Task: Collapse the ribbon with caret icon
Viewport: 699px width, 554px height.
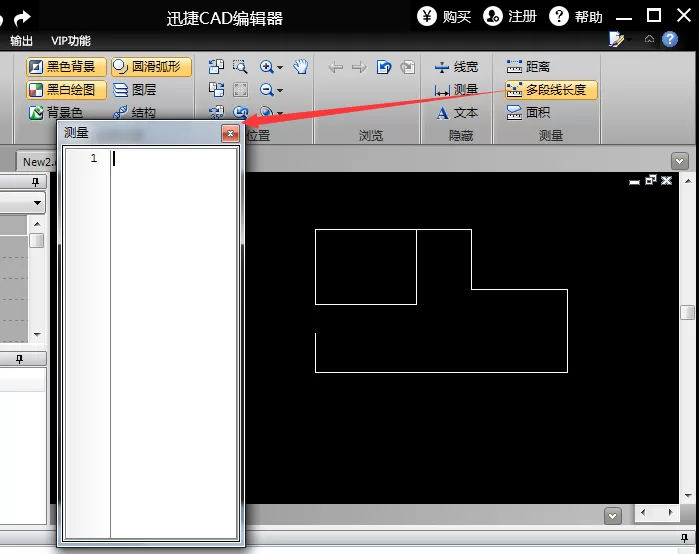Action: coord(649,39)
